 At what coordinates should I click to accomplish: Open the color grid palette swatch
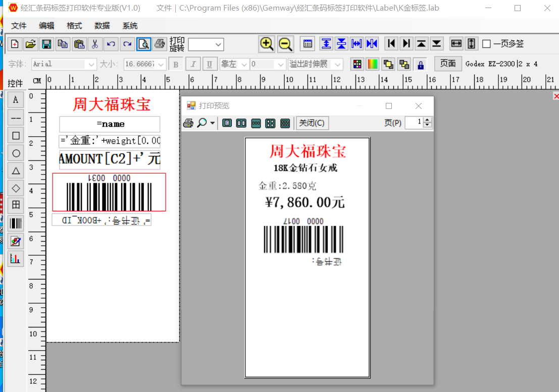point(357,65)
